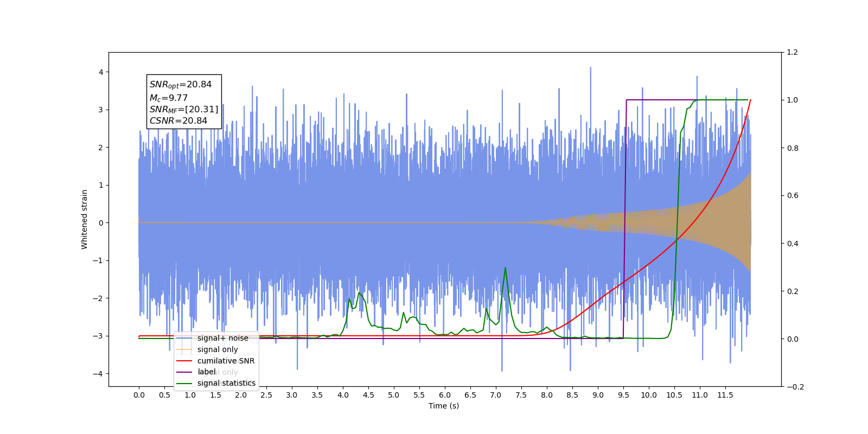Click the SNRMF=[20.31] annotation text
The height and width of the screenshot is (434, 868).
(x=184, y=110)
